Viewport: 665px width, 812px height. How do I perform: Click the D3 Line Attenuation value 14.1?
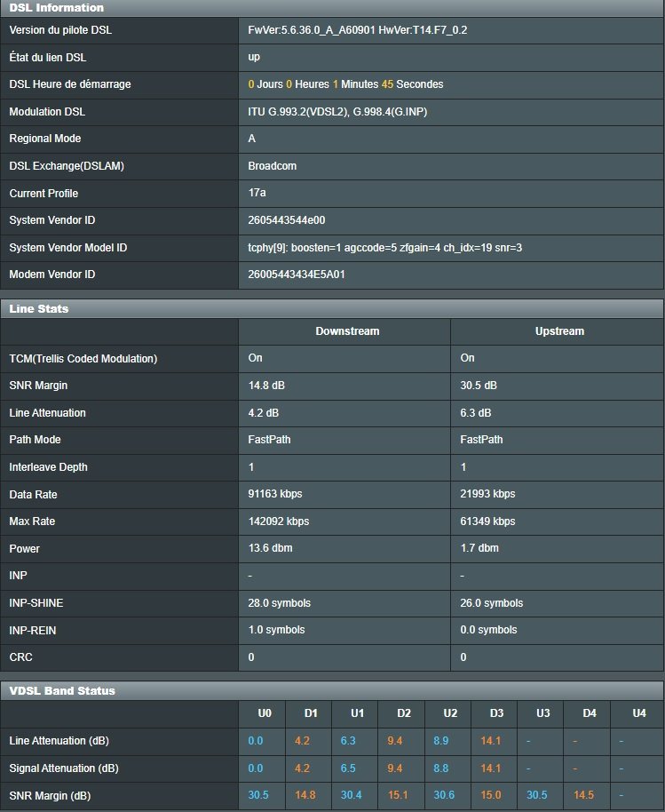[493, 741]
